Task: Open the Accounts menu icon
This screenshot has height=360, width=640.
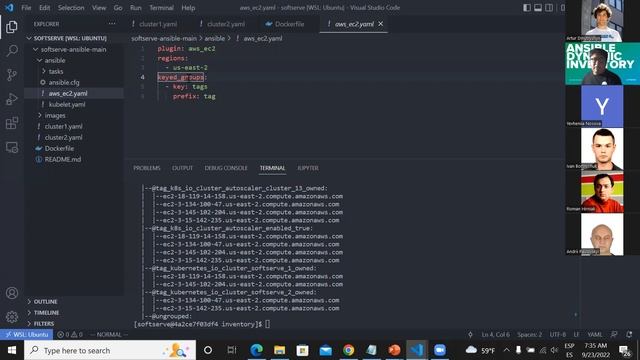Action: pyautogui.click(x=12, y=293)
